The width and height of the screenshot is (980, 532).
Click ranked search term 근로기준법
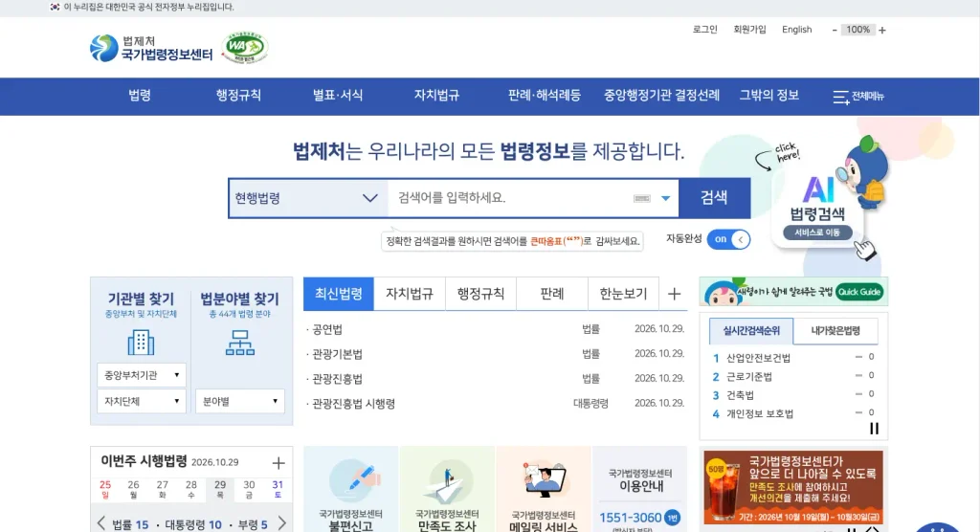coord(748,377)
